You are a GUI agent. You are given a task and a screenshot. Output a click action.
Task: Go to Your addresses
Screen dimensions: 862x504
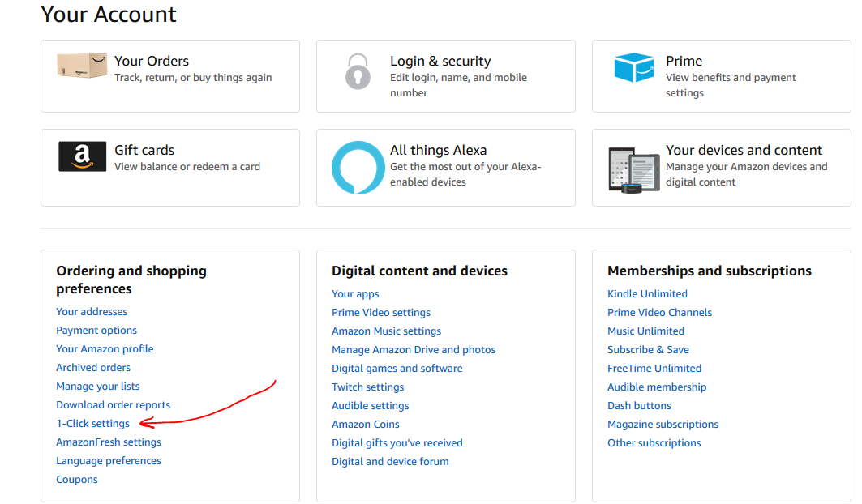(92, 312)
